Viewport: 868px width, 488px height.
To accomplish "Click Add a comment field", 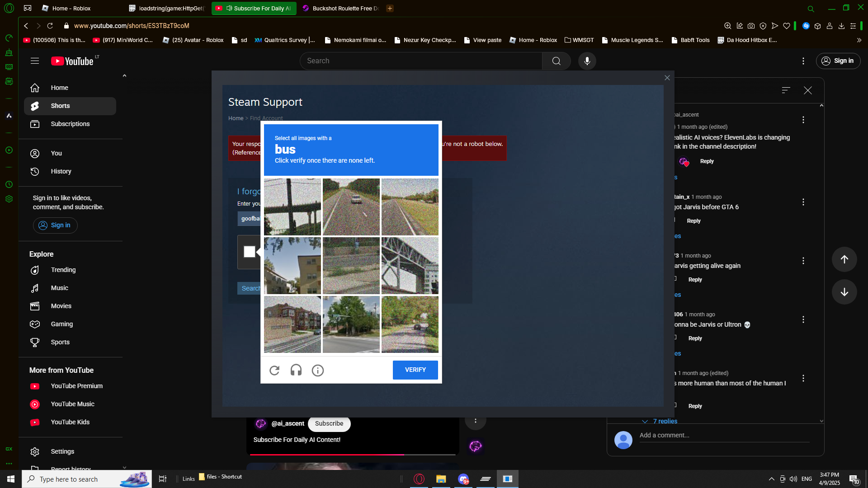I will point(724,436).
